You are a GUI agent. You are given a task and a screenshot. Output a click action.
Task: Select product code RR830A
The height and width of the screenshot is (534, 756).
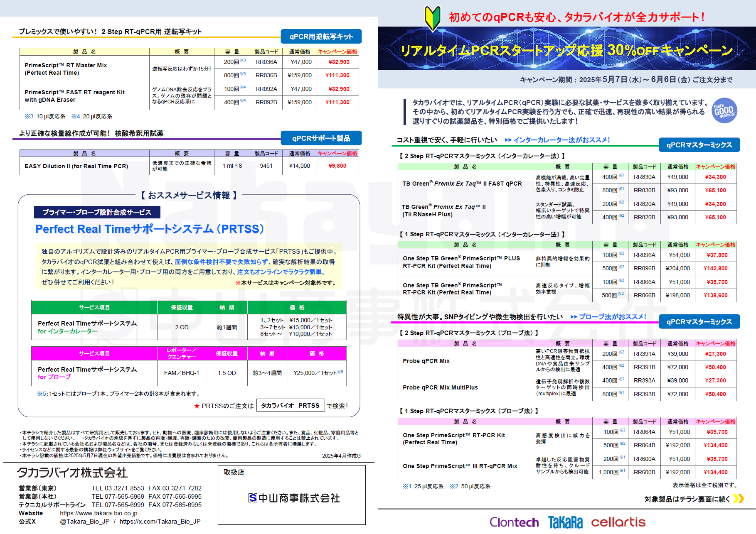click(645, 177)
